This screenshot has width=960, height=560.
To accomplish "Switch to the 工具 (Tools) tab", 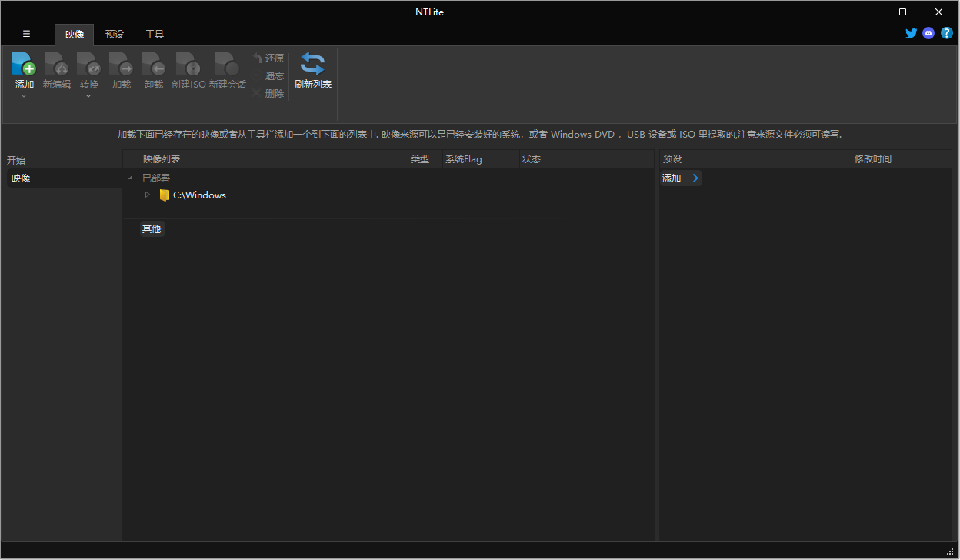I will click(x=154, y=34).
